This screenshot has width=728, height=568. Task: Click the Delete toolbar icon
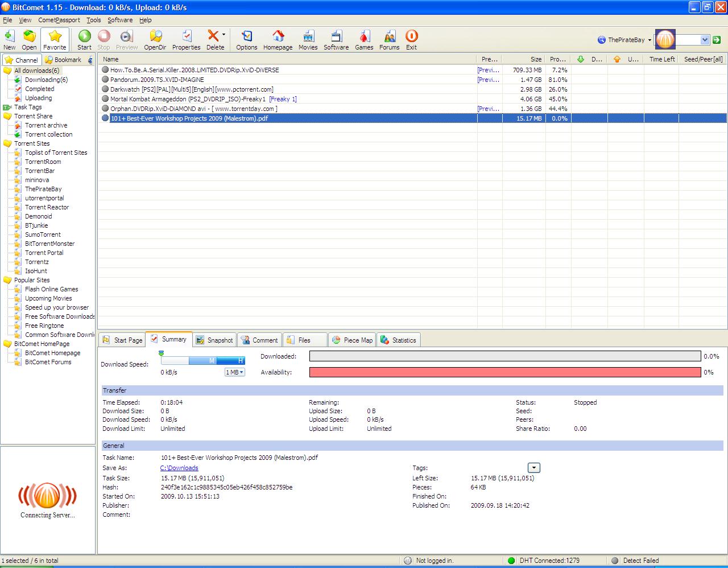point(214,40)
